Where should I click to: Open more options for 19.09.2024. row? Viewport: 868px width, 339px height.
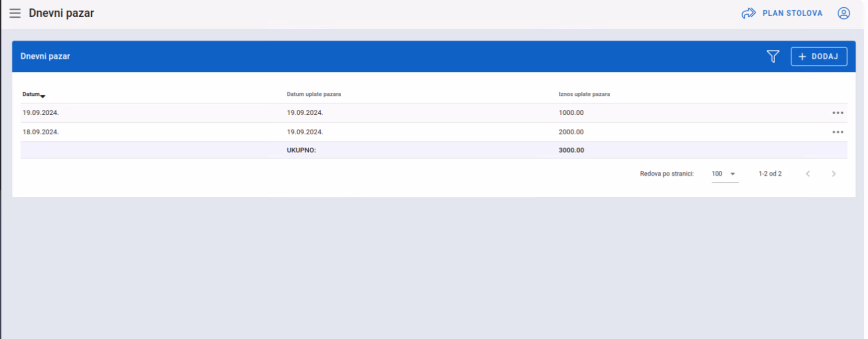838,113
